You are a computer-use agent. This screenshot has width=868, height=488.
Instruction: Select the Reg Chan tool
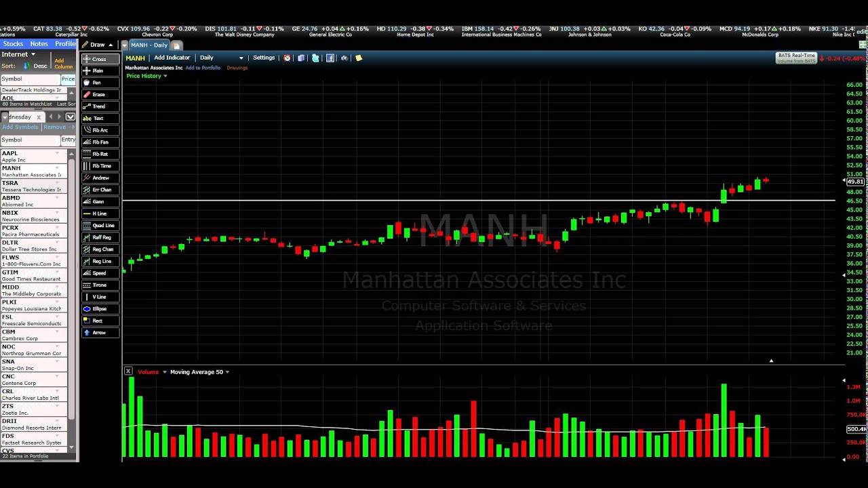coord(100,249)
